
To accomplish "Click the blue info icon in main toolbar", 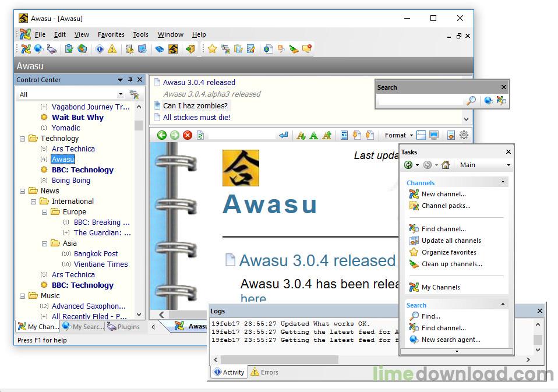I will click(x=100, y=49).
